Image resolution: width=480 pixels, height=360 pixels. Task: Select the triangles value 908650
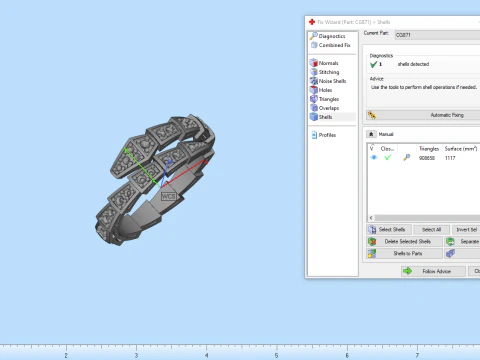click(427, 158)
